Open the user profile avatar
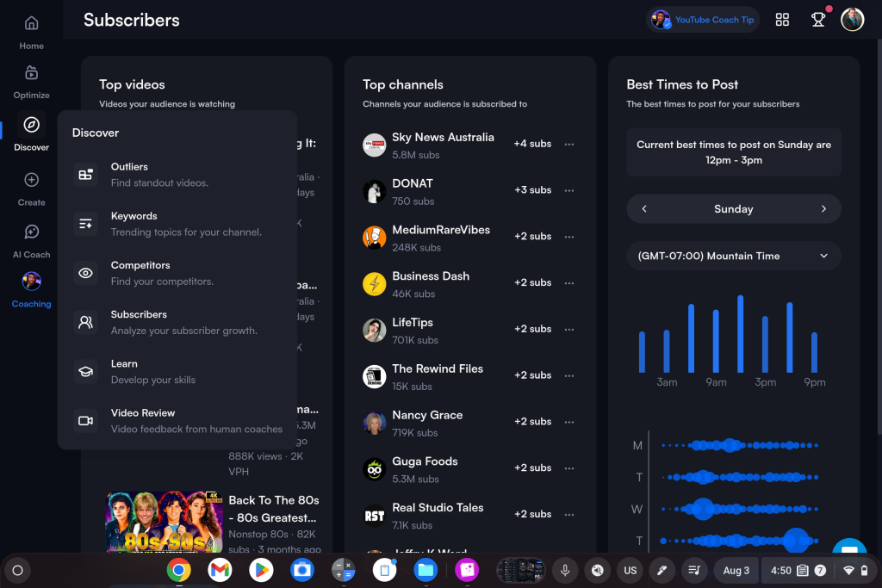The height and width of the screenshot is (588, 882). click(x=852, y=20)
